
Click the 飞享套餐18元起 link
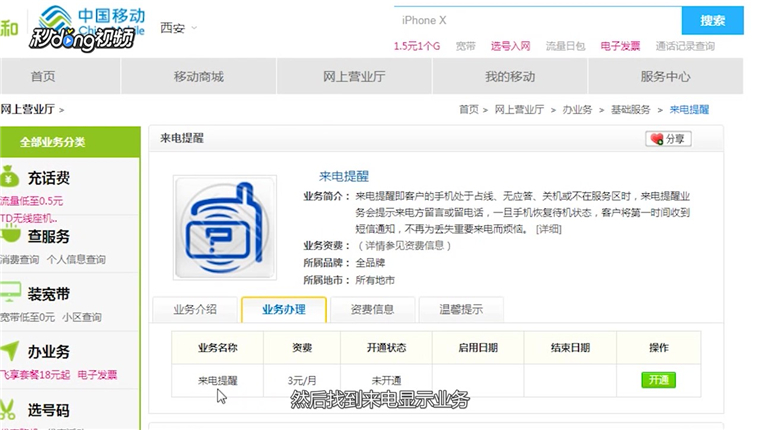(35, 375)
